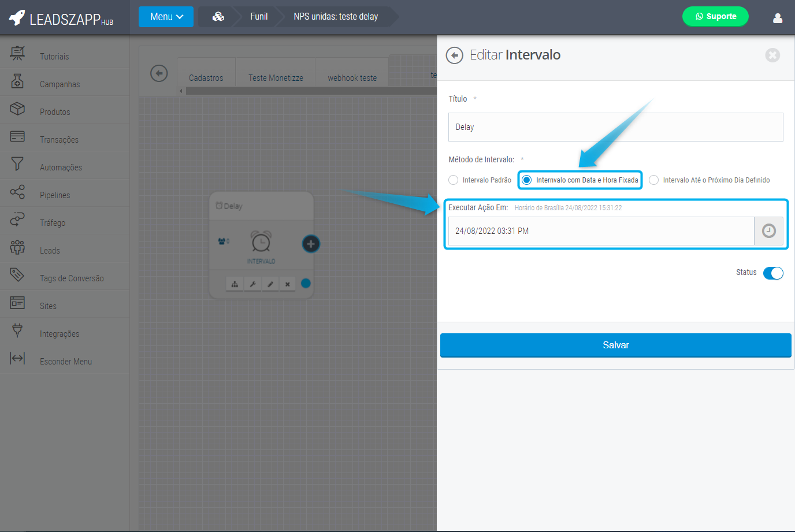Image resolution: width=795 pixels, height=532 pixels.
Task: Click the plus button on Delay node
Action: click(x=311, y=244)
